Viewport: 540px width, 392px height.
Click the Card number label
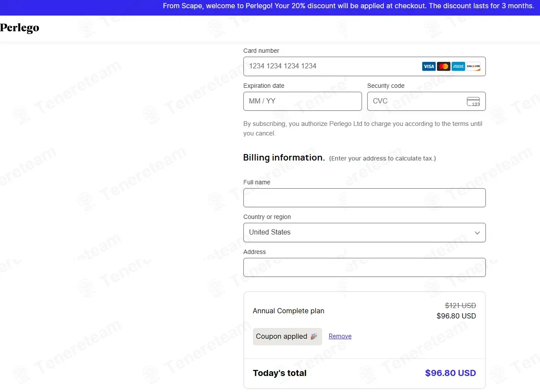point(261,51)
